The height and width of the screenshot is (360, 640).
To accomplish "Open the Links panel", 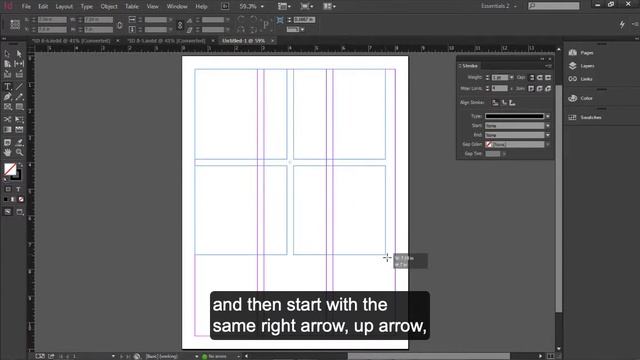I will [580, 79].
